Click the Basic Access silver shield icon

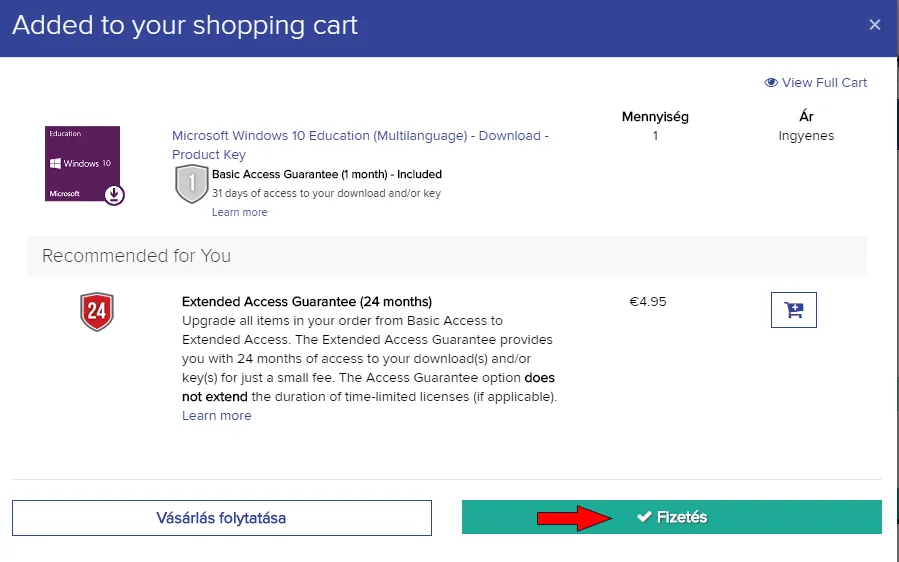[191, 184]
